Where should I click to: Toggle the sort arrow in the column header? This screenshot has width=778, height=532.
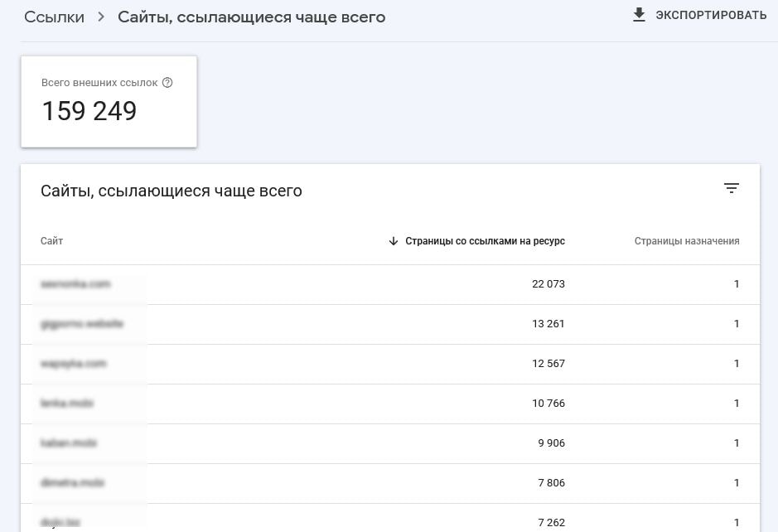point(394,241)
